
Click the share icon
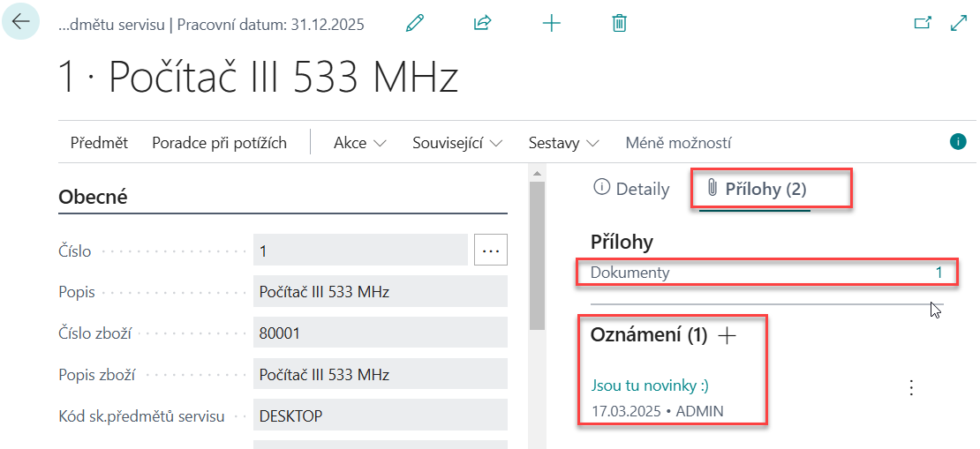click(483, 24)
